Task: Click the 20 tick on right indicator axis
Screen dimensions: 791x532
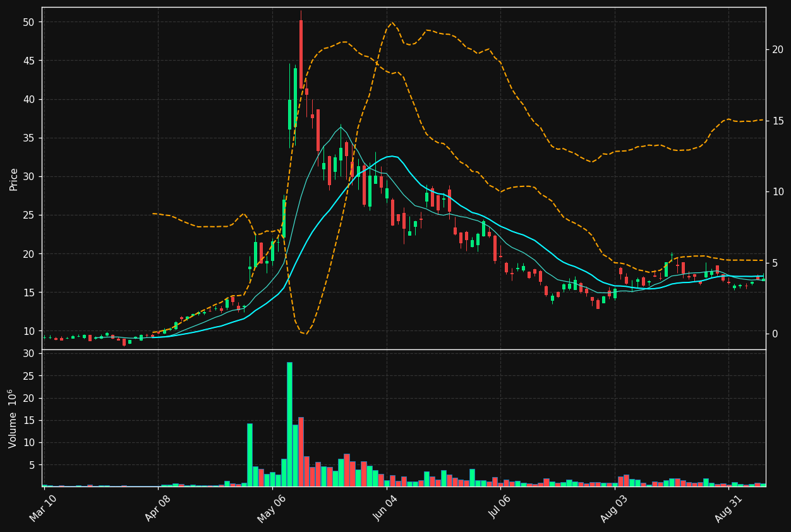Action: [777, 50]
